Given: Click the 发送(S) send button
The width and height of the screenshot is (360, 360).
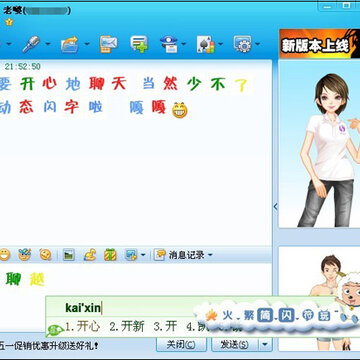Looking at the screenshot, I should coord(235,345).
